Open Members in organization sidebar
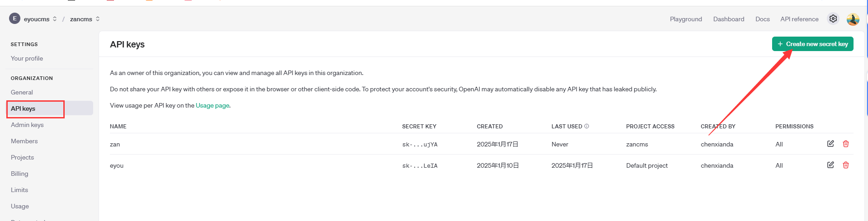Viewport: 868px width, 221px height. (x=24, y=141)
